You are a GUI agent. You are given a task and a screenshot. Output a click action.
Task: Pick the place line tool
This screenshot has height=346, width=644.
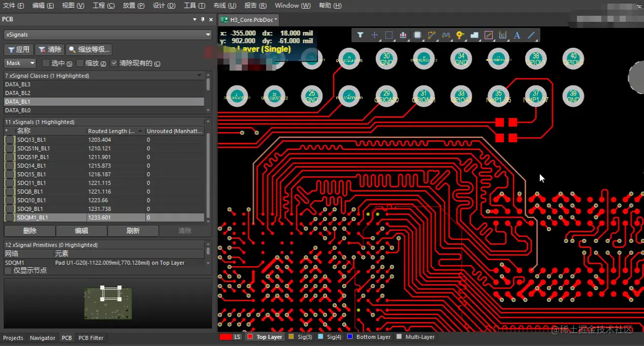[531, 35]
